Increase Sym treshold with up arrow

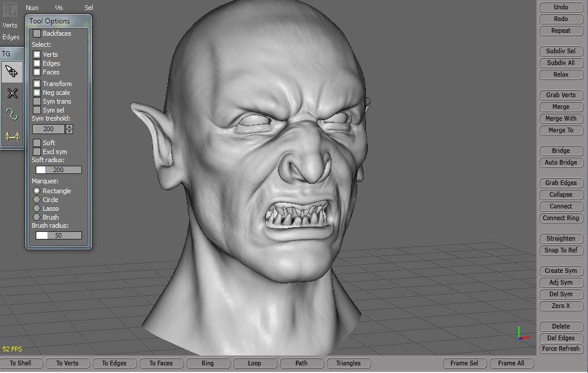[x=69, y=126]
